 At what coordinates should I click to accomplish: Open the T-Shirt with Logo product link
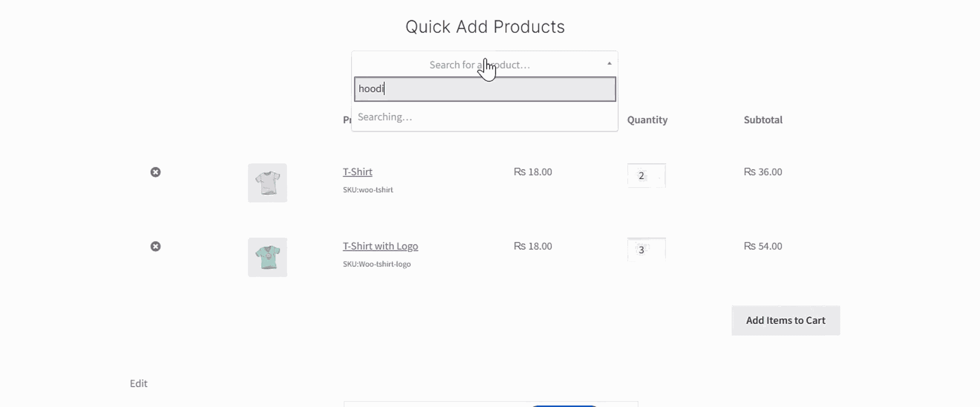pyautogui.click(x=380, y=246)
